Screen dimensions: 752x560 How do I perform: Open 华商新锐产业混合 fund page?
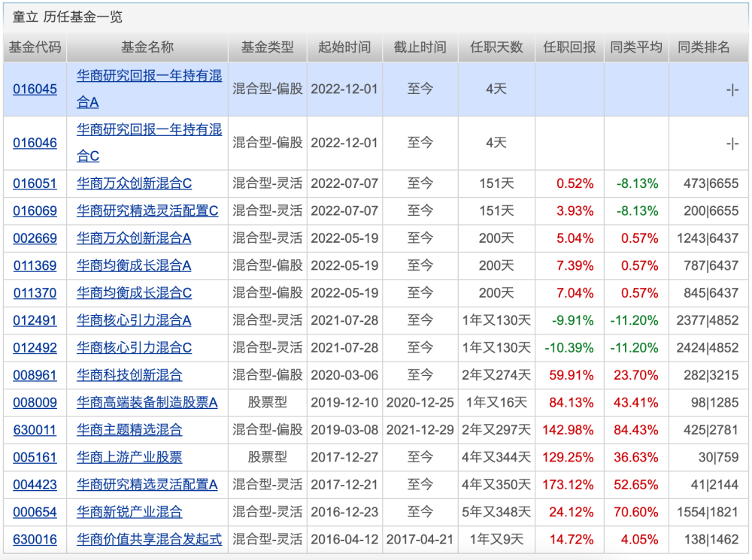(129, 512)
